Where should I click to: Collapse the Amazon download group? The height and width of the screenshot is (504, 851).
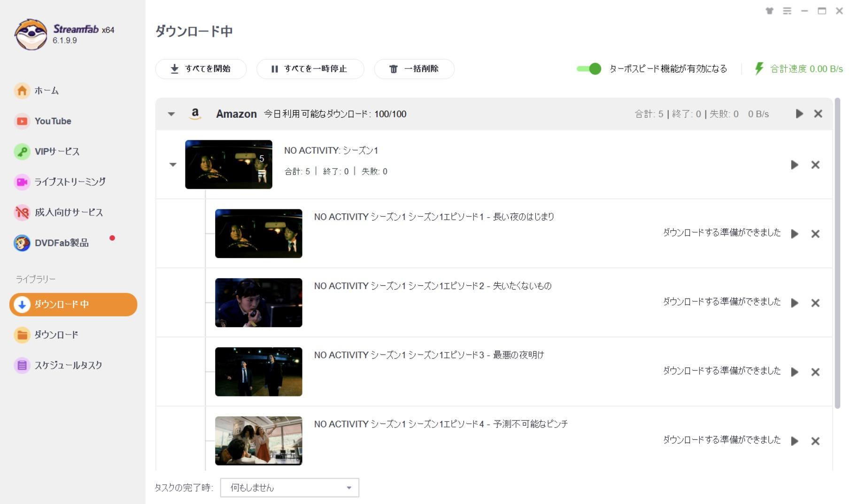pyautogui.click(x=171, y=114)
